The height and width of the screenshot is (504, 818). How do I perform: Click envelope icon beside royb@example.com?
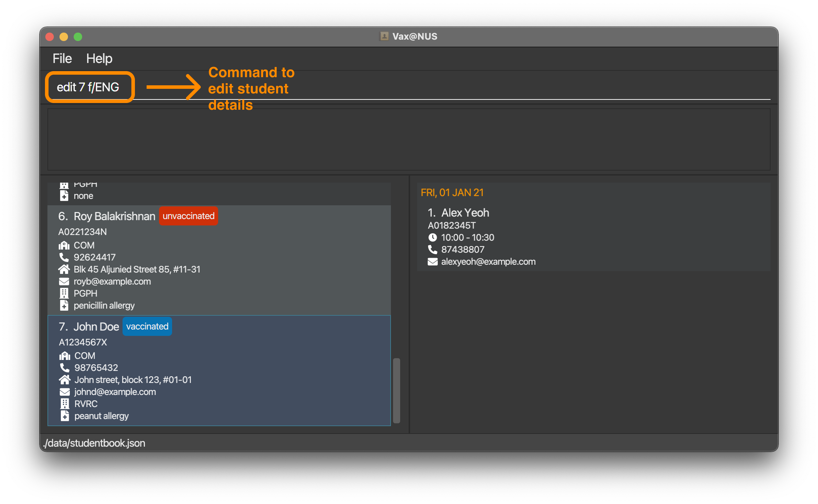(64, 281)
